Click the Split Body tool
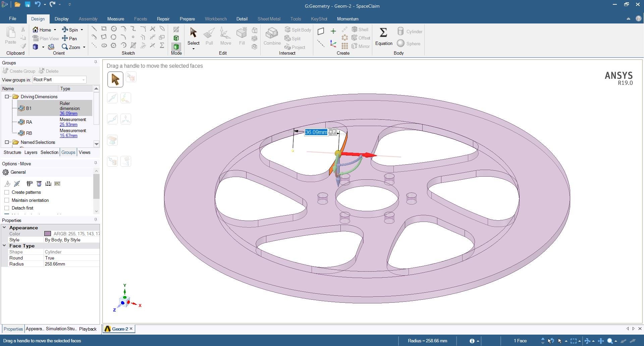 pos(298,30)
